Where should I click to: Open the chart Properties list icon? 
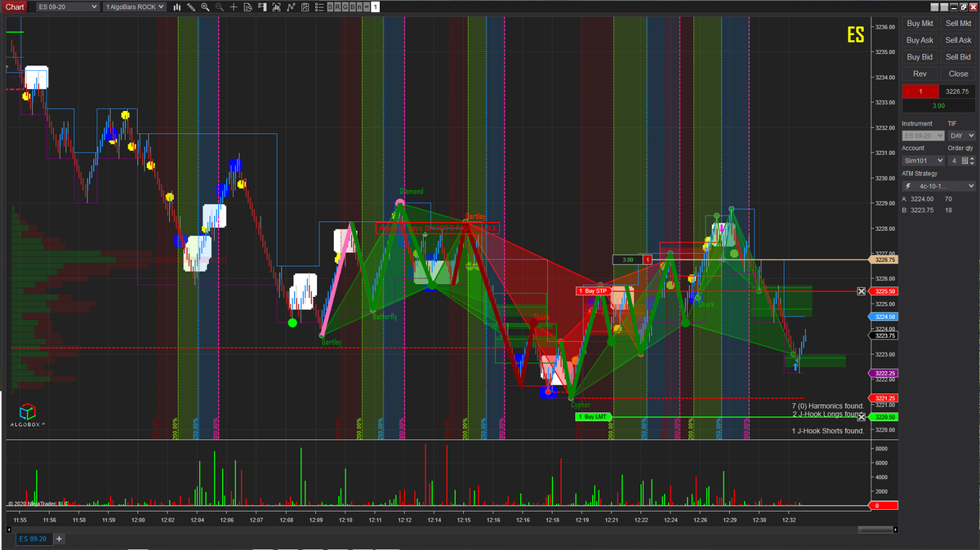tap(318, 7)
